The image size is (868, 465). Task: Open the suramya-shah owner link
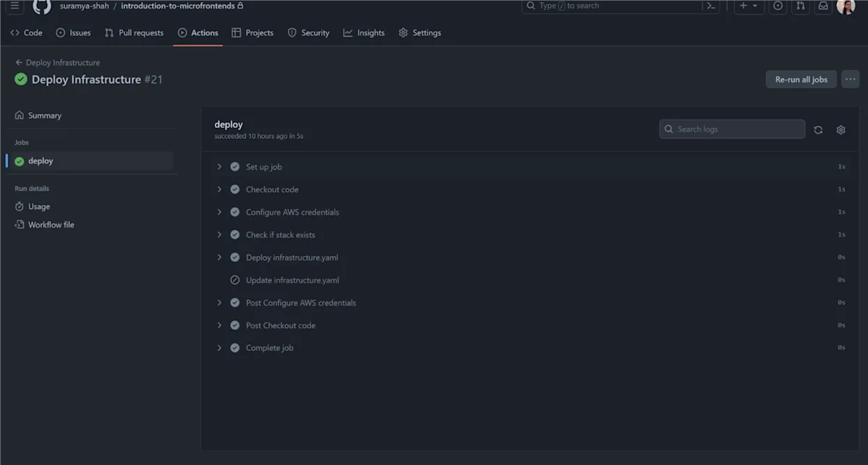(84, 6)
